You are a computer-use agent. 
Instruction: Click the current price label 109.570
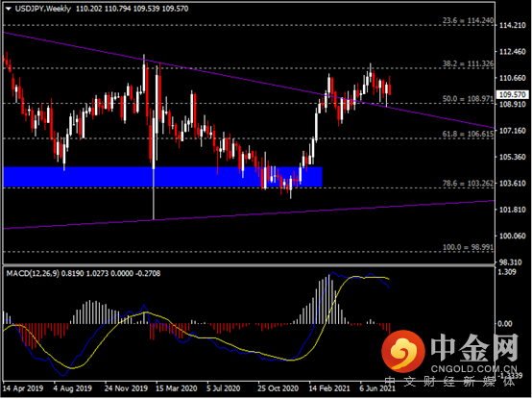(513, 94)
